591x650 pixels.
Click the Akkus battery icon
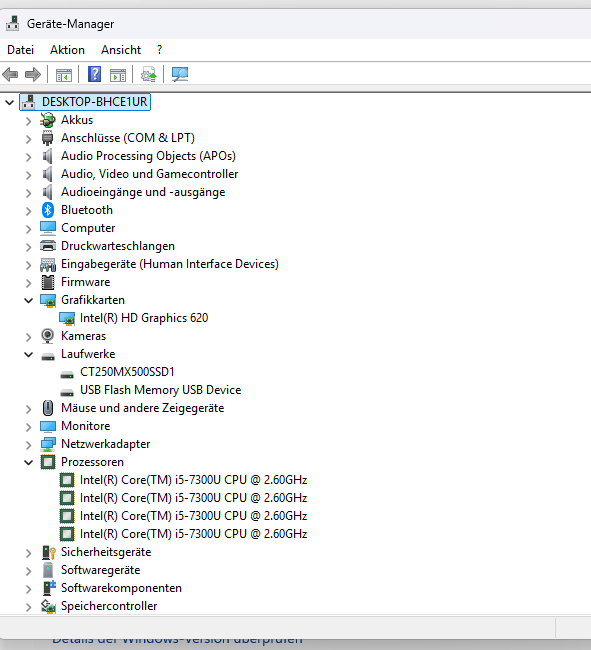[48, 120]
